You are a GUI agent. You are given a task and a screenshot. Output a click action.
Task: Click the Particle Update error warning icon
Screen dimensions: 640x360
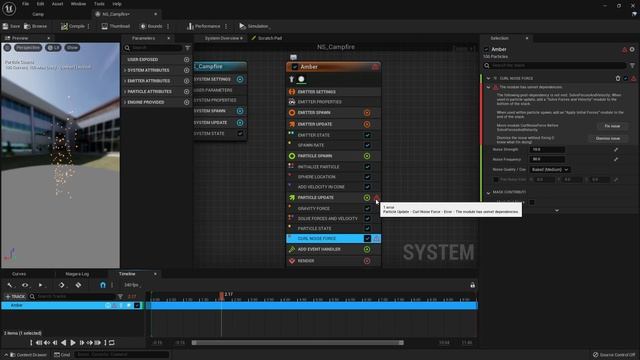(x=376, y=198)
